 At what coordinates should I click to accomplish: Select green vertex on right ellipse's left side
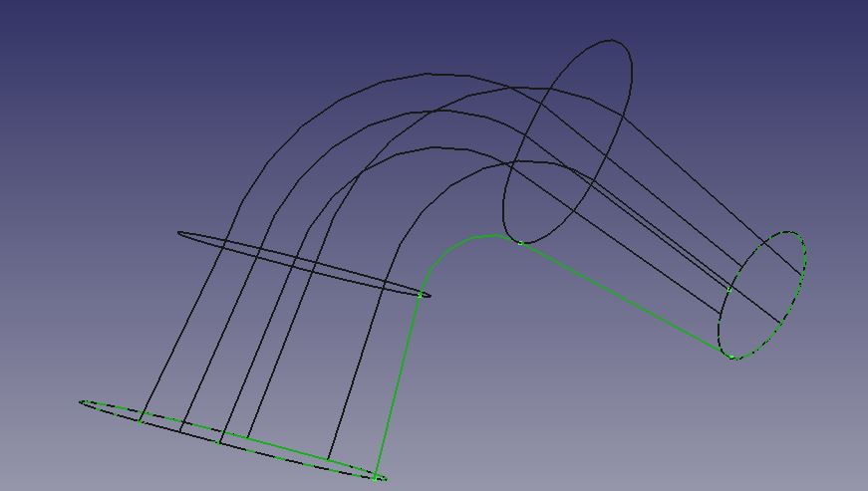tap(728, 290)
